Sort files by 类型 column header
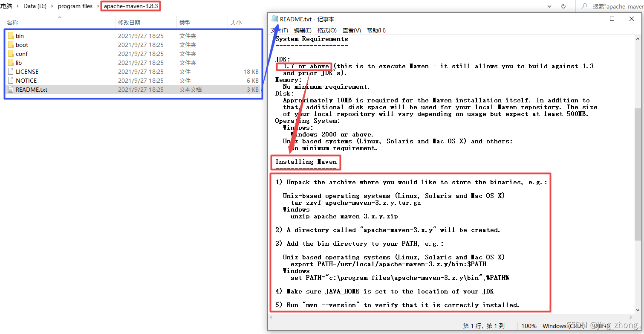The height and width of the screenshot is (334, 644). (x=185, y=23)
